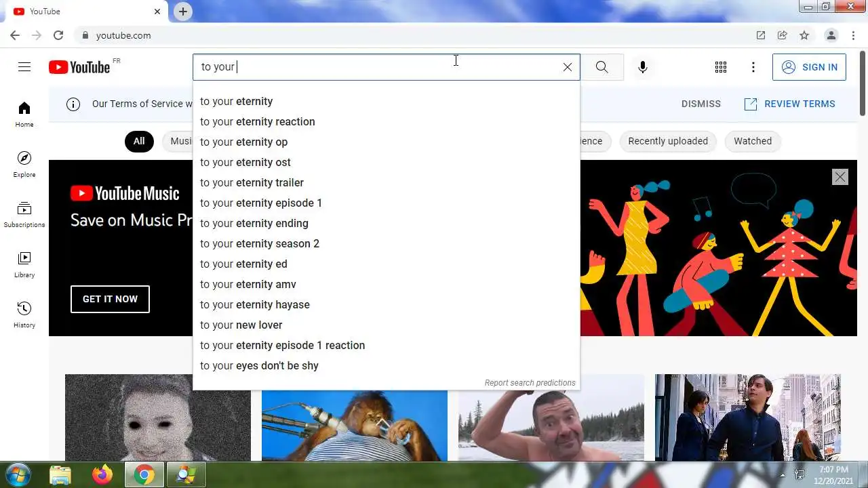The height and width of the screenshot is (488, 868).
Task: Dismiss the Terms of Service notice
Action: click(701, 104)
